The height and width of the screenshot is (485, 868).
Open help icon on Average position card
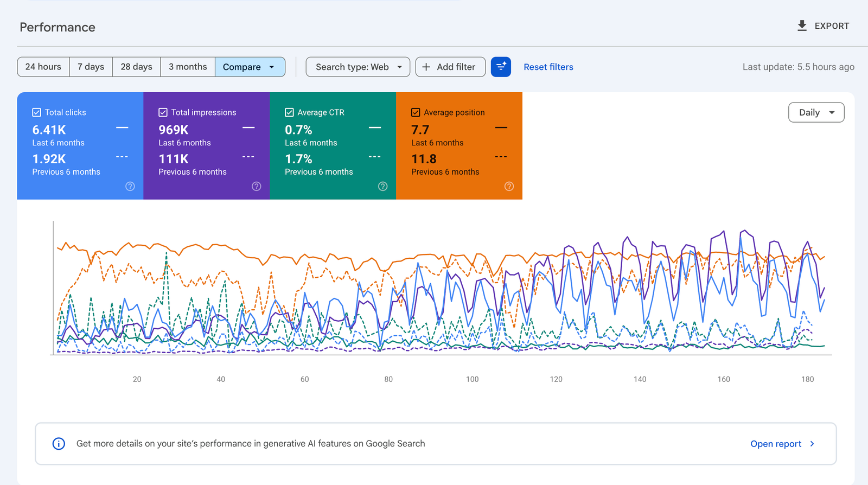tap(509, 186)
